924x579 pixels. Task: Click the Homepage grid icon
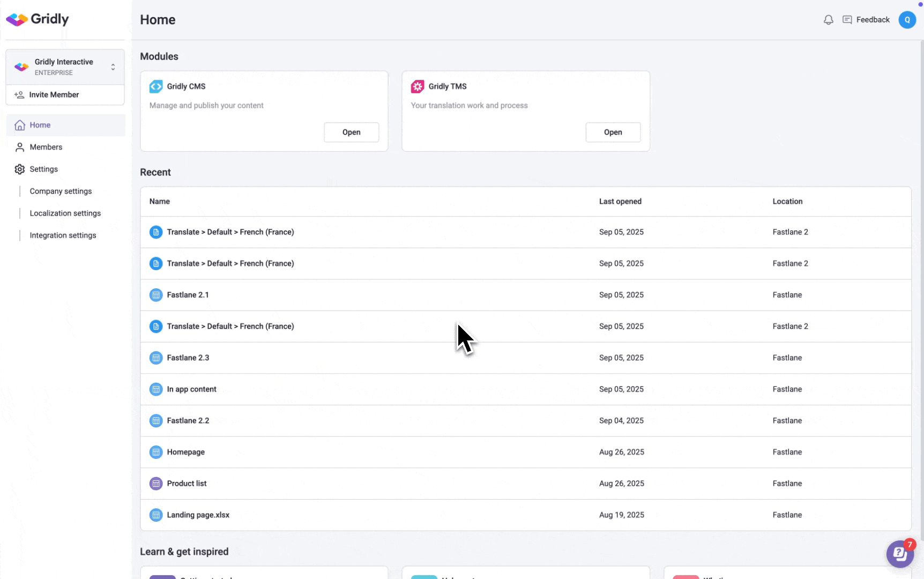156,452
